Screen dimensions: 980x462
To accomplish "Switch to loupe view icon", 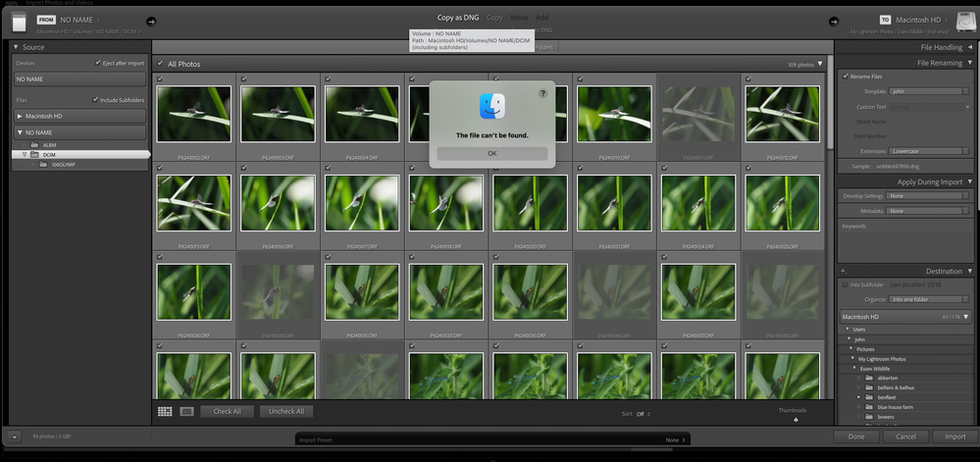I will (x=186, y=411).
